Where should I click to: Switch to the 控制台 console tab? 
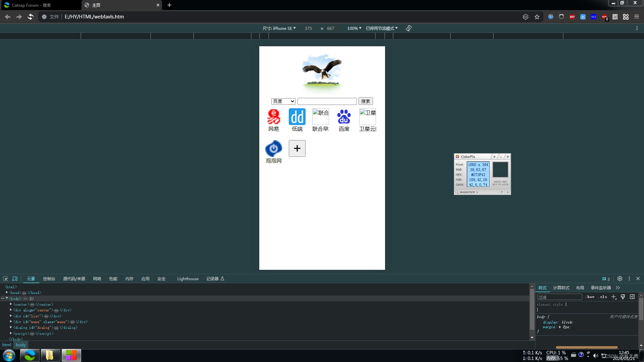(x=49, y=279)
